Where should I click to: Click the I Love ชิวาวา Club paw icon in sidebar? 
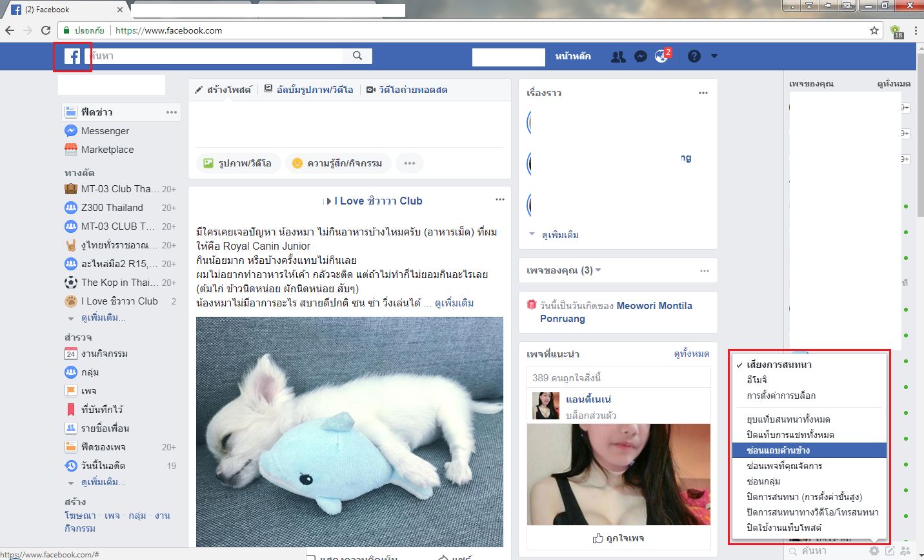pos(71,301)
